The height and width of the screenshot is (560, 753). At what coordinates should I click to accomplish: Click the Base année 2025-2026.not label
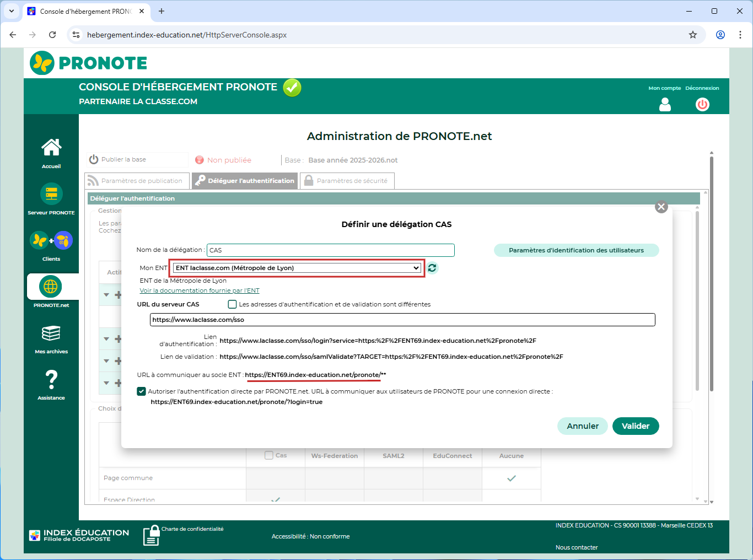click(353, 160)
